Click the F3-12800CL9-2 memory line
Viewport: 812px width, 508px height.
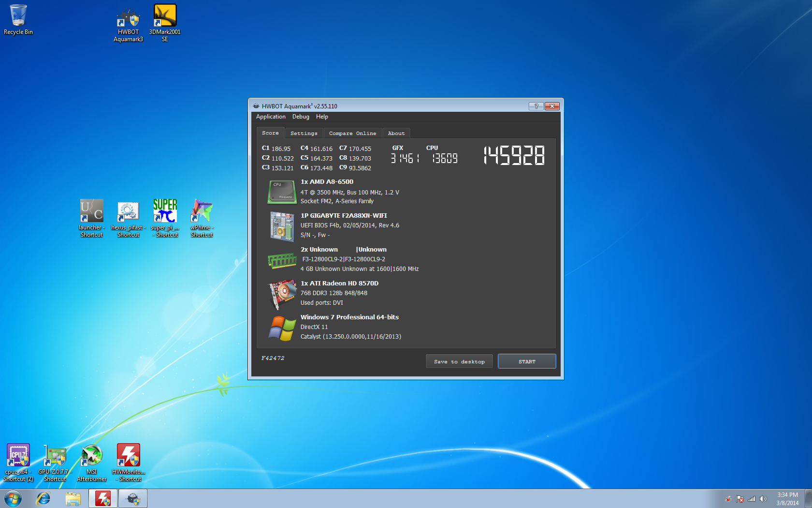tap(344, 259)
